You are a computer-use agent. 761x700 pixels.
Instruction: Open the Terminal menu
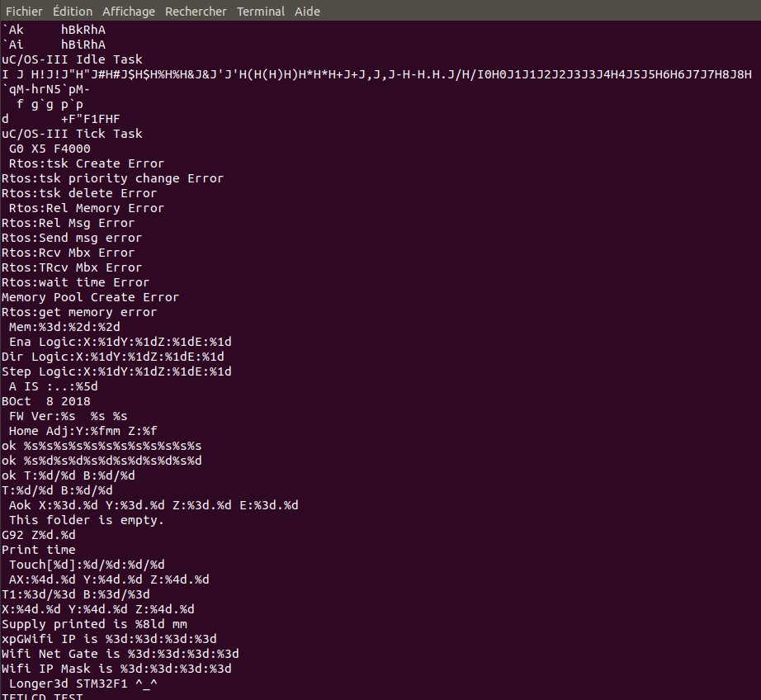click(261, 12)
